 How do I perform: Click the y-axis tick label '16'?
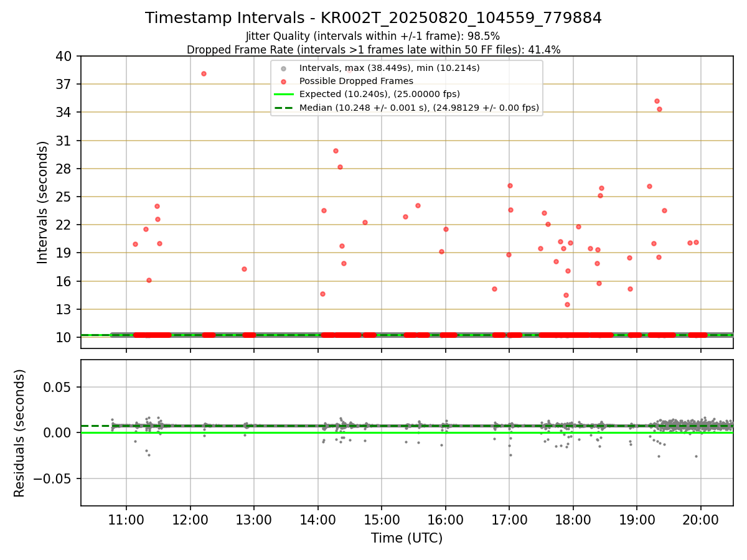click(65, 281)
